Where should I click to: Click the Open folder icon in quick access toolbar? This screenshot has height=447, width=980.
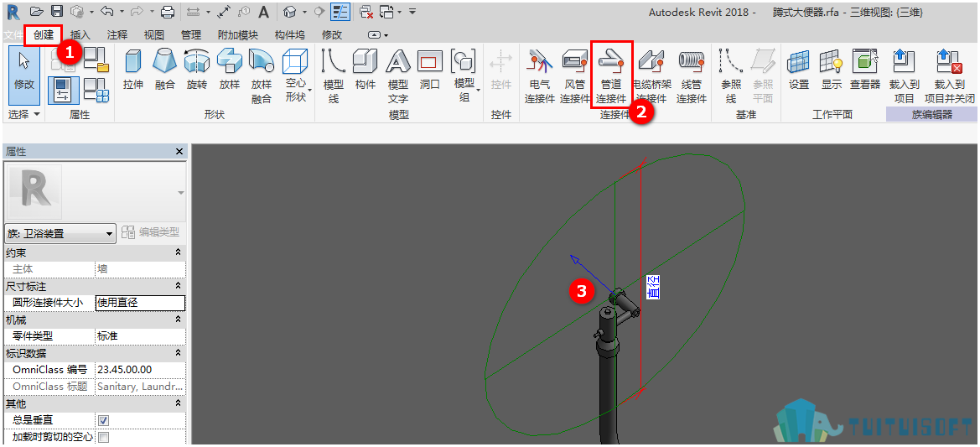tap(38, 11)
